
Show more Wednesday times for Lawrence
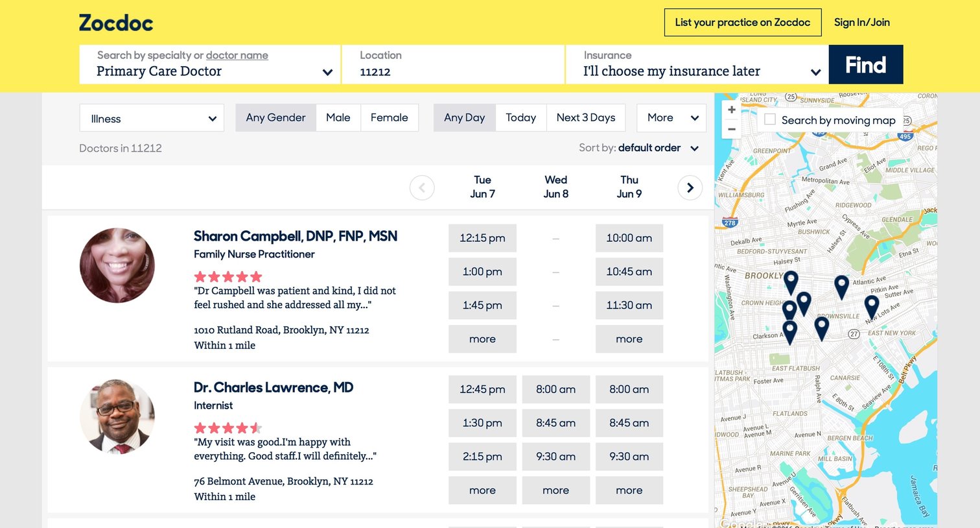556,490
